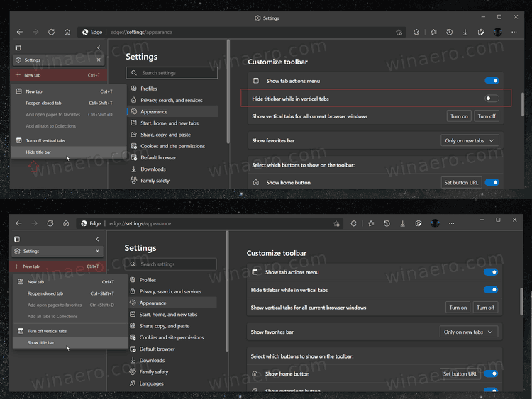532x399 pixels.
Task: Click the Turn on button in the top window
Action: [x=459, y=116]
